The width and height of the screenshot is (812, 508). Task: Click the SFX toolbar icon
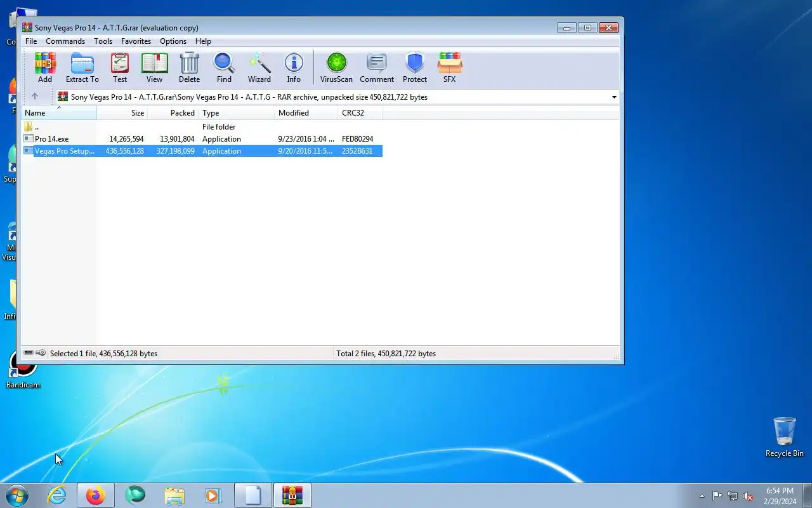tap(449, 67)
